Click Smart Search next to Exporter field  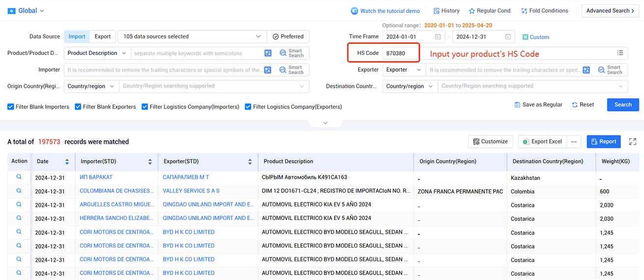pos(611,70)
